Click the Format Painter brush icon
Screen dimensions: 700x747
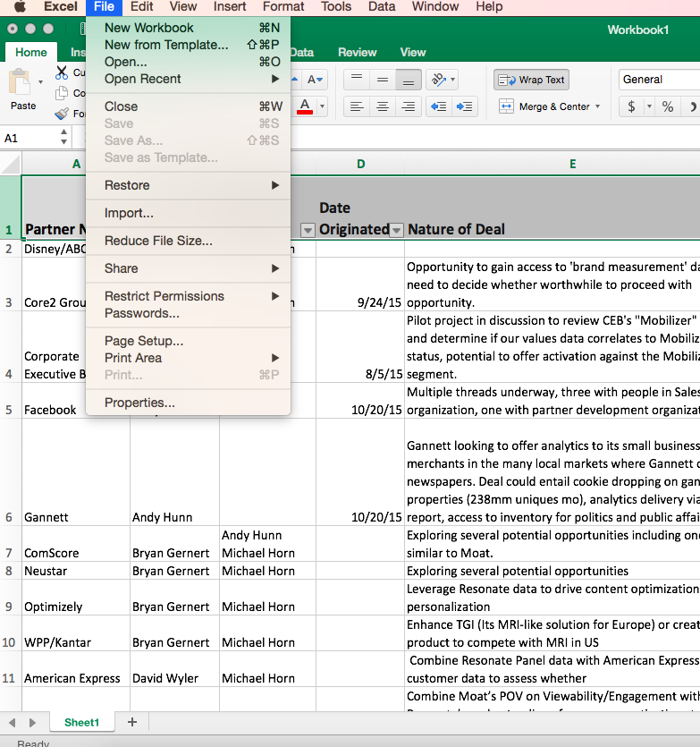[x=62, y=114]
